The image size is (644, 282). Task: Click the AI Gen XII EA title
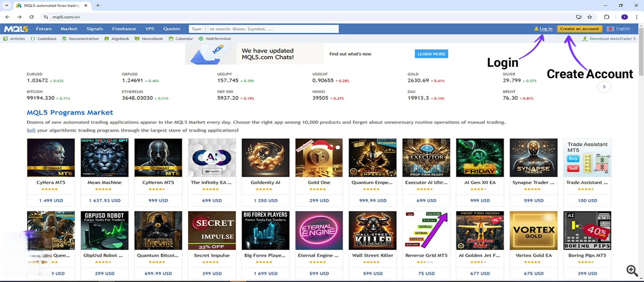tap(480, 182)
